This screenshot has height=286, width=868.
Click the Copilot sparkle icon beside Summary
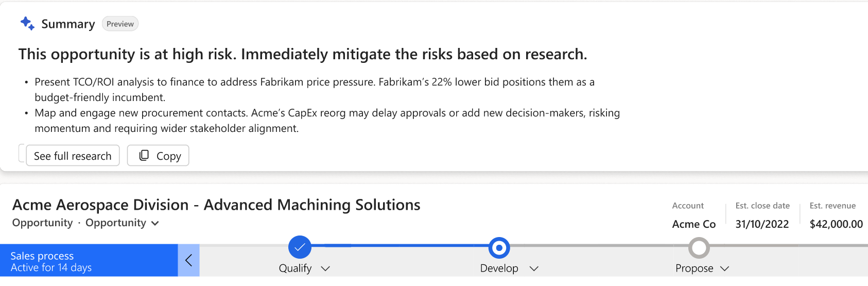tap(27, 23)
